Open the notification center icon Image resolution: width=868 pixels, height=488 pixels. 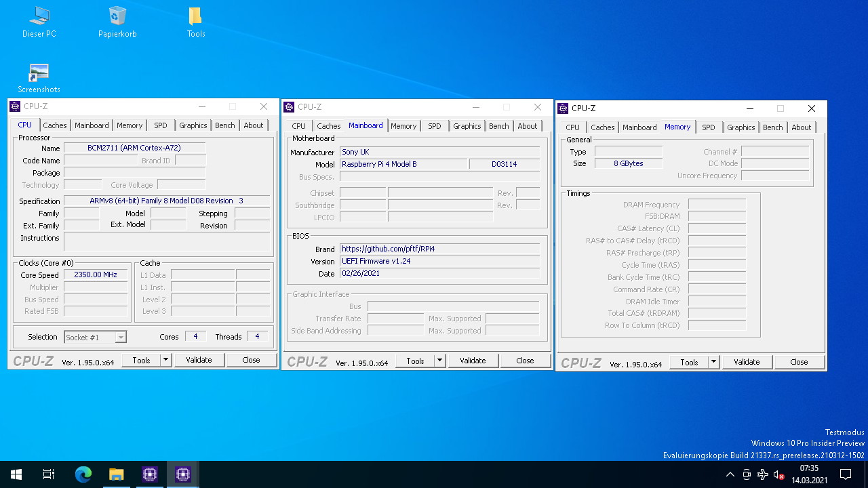pyautogui.click(x=846, y=474)
